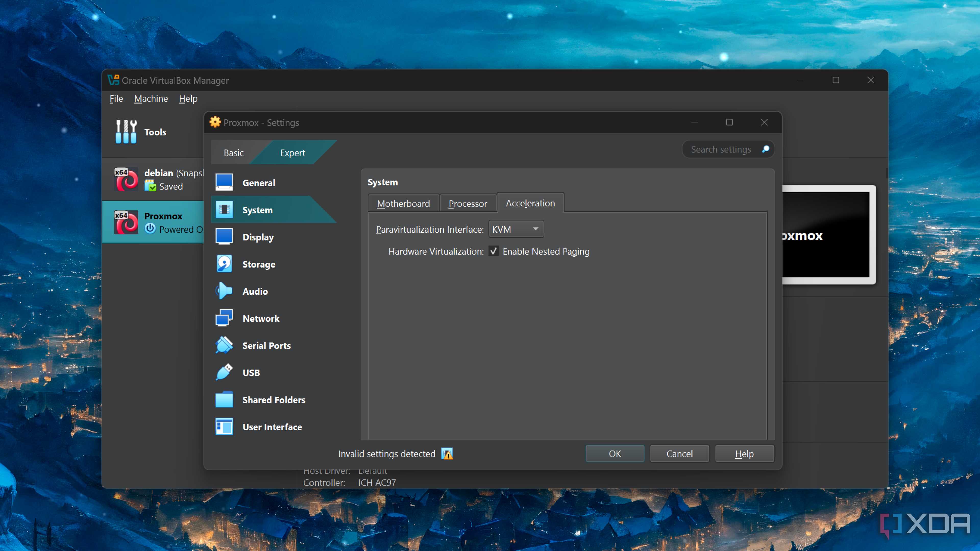980x551 pixels.
Task: Click the 'Paravirtualization Interface:' label
Action: [x=430, y=229]
